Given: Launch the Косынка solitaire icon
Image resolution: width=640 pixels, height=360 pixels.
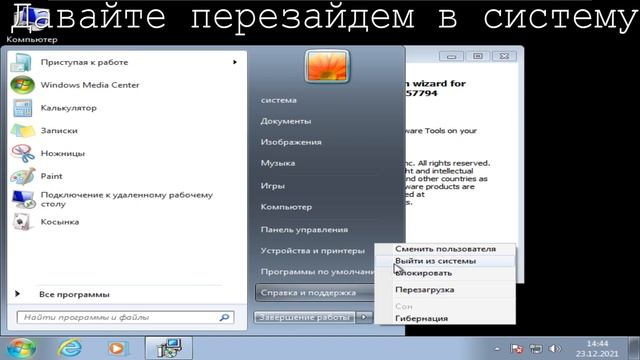Looking at the screenshot, I should click(21, 222).
